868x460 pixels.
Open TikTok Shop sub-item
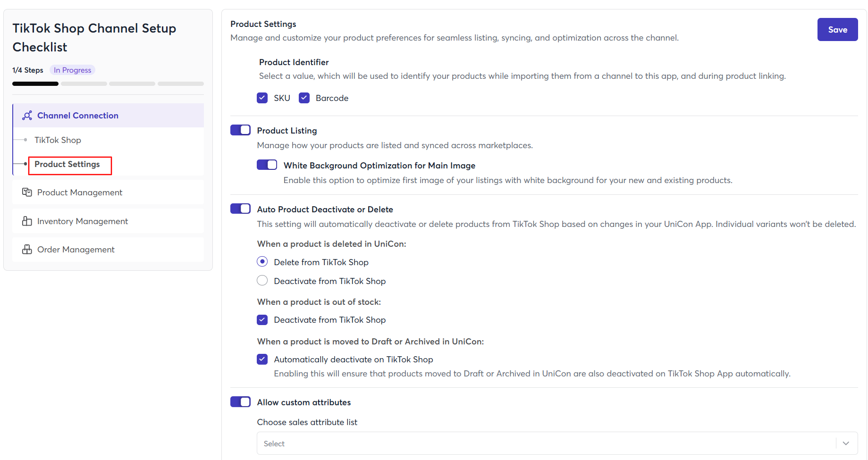58,140
